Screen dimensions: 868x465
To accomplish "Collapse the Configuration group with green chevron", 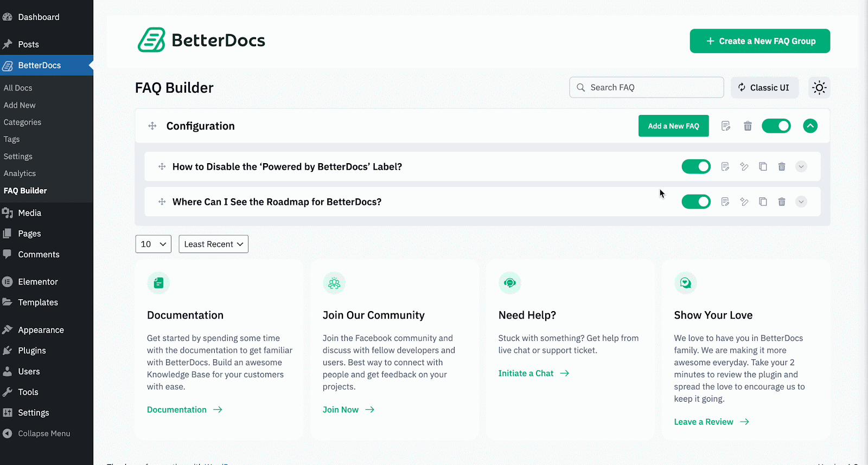I will [810, 126].
